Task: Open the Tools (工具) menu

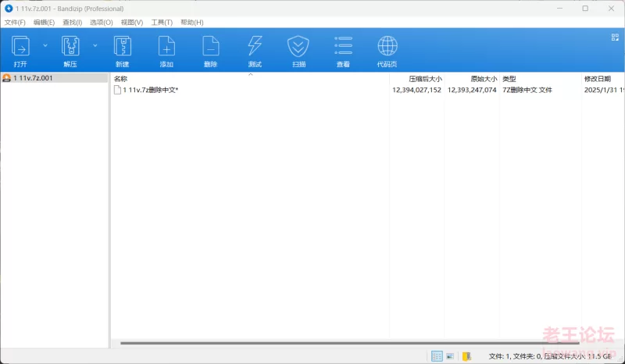Action: [162, 23]
